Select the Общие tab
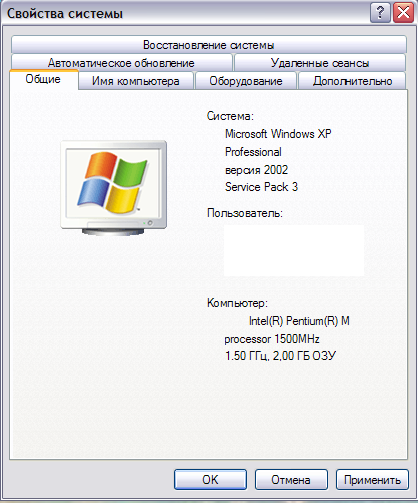This screenshot has height=503, width=418. (x=43, y=79)
